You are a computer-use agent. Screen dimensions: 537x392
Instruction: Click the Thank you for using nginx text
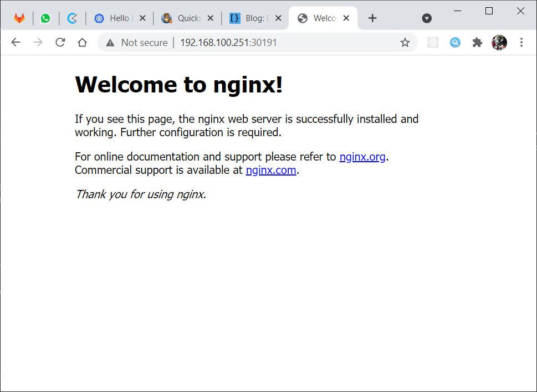click(x=141, y=194)
